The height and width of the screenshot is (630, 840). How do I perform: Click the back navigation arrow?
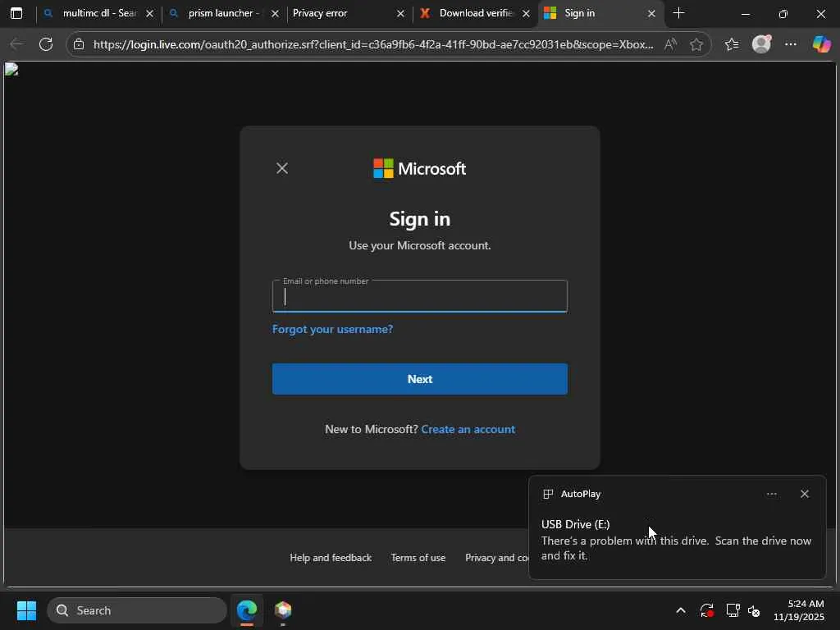pyautogui.click(x=16, y=44)
